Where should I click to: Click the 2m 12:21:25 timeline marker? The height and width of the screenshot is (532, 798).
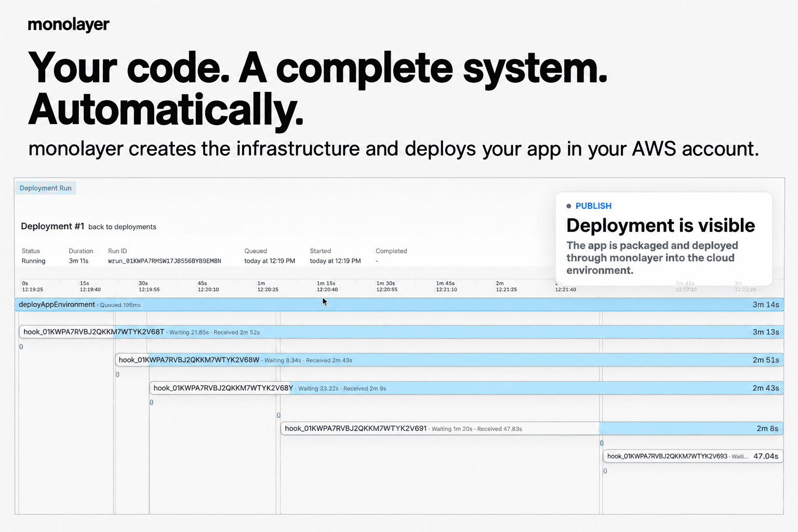coord(507,286)
